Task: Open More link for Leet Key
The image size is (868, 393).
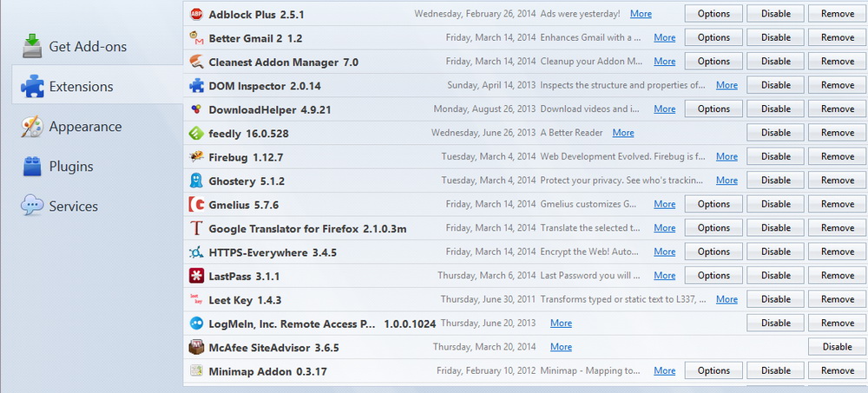Action: tap(727, 299)
